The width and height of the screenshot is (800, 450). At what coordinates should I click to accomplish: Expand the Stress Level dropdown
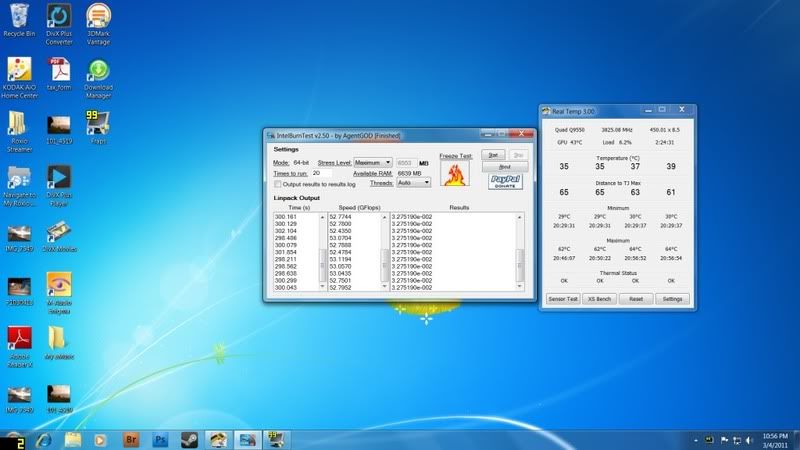click(373, 162)
